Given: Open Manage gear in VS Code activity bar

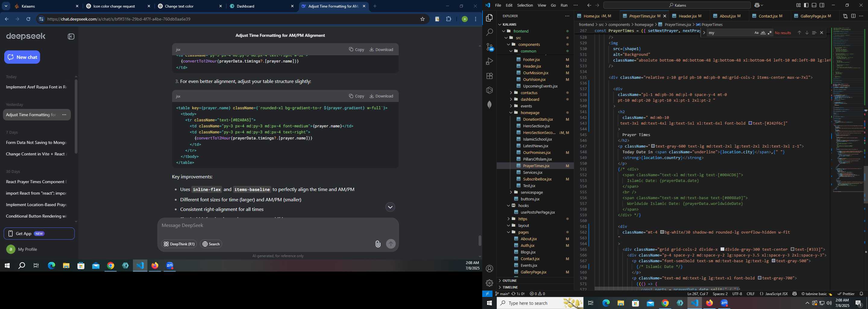Looking at the screenshot, I should 489,283.
